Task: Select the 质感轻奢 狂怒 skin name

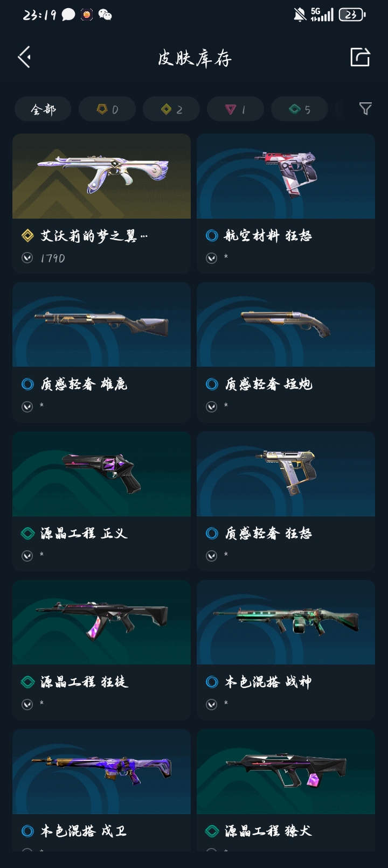Action: (x=268, y=533)
